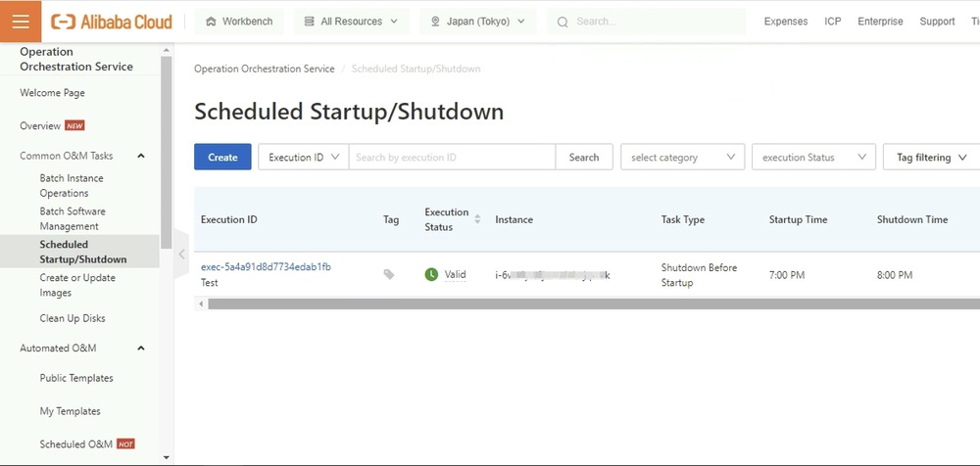This screenshot has height=466, width=980.
Task: Click the 8:00 PM shutdown time cell
Action: point(895,275)
